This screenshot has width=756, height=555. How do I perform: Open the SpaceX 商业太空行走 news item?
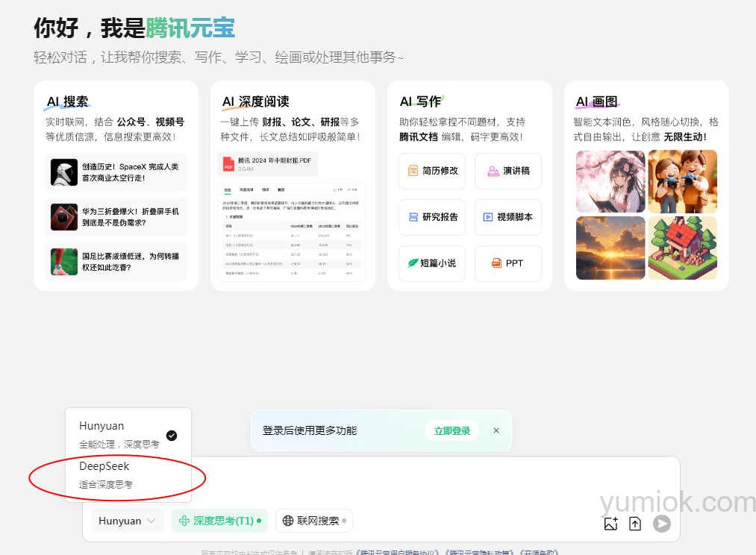[116, 172]
